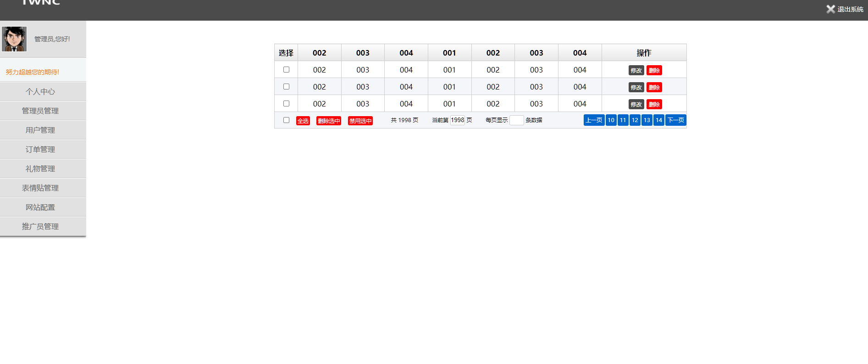Click the current page number input field

pyautogui.click(x=457, y=120)
